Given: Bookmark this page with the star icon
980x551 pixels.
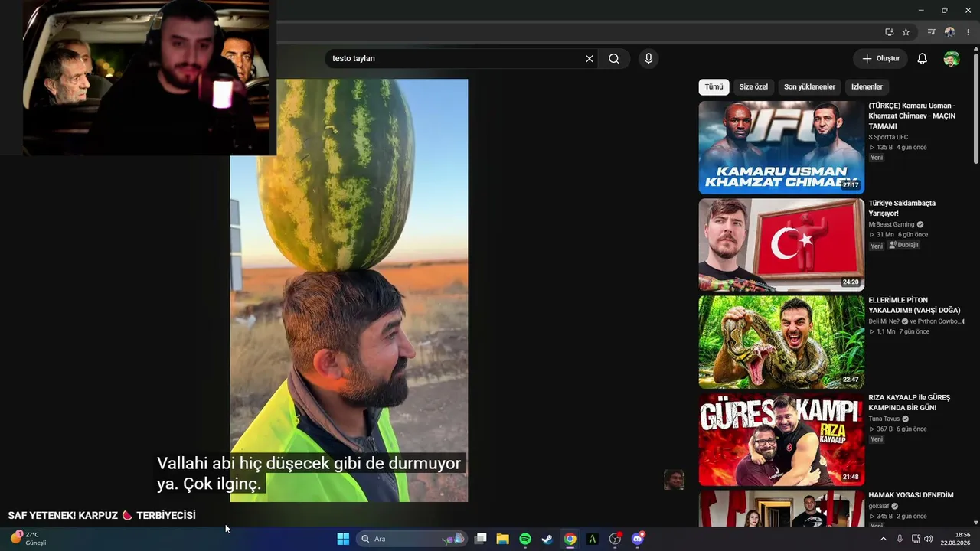Looking at the screenshot, I should point(906,32).
